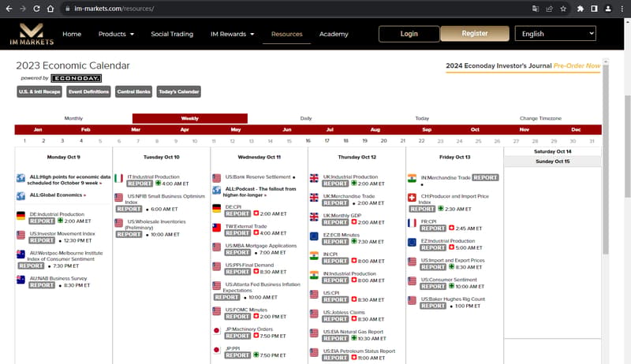Open Today's Calendar button
631x364 pixels.
coord(179,91)
